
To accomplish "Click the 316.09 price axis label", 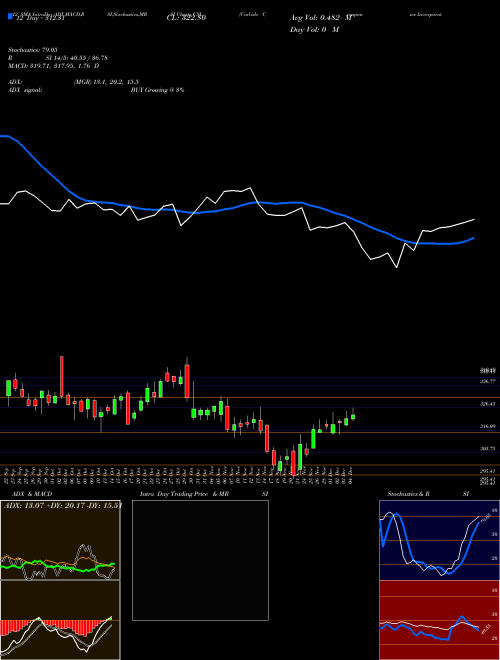I will [x=488, y=426].
